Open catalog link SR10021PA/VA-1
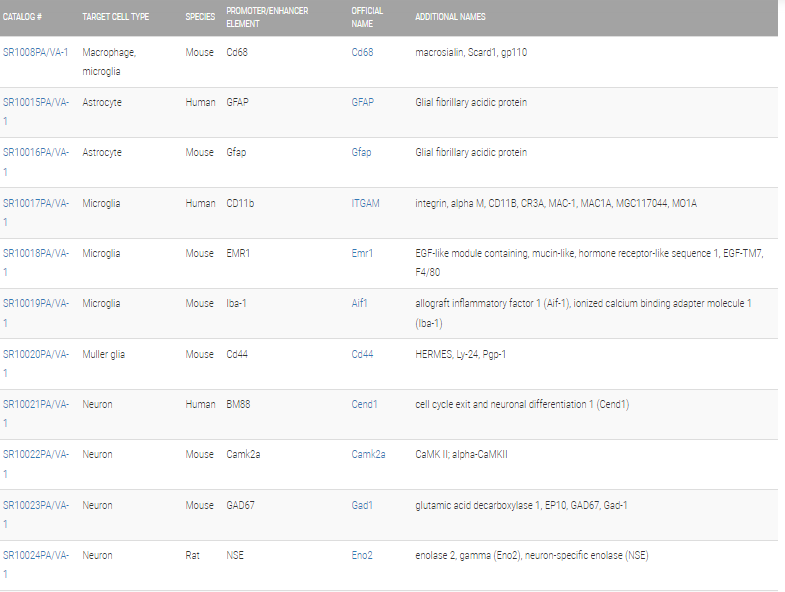Screen dimensions: 785x592 coord(36,414)
